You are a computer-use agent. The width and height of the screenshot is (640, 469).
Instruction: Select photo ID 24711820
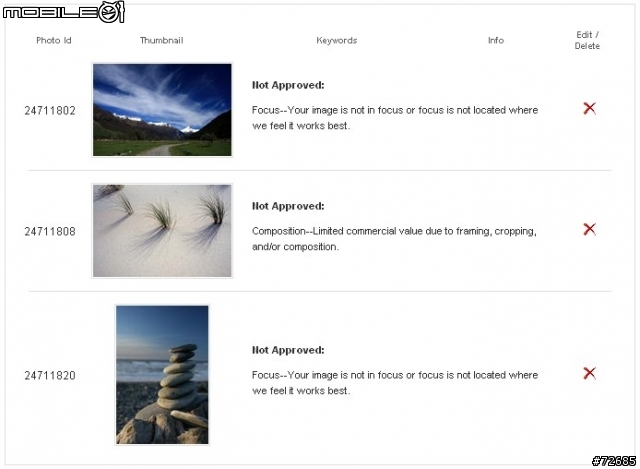[x=50, y=376]
